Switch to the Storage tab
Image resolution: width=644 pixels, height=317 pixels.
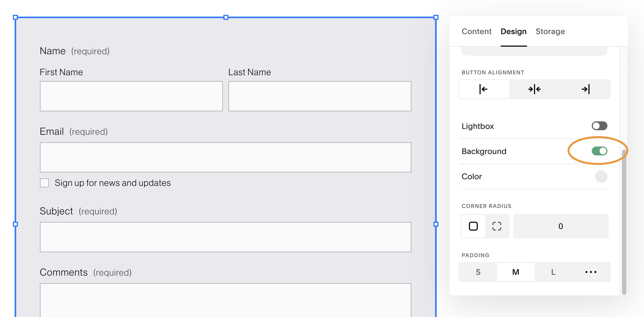(x=550, y=31)
